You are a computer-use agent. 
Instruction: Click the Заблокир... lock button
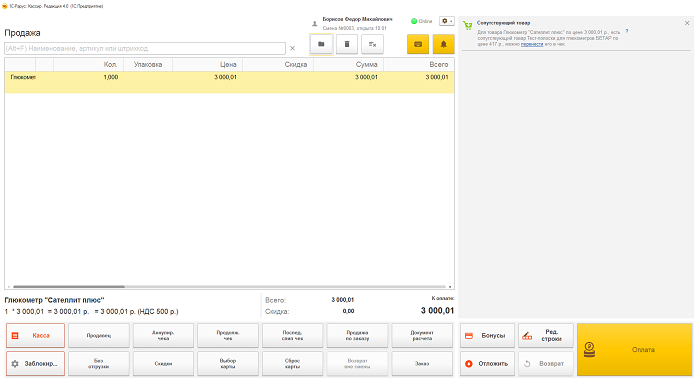35,364
